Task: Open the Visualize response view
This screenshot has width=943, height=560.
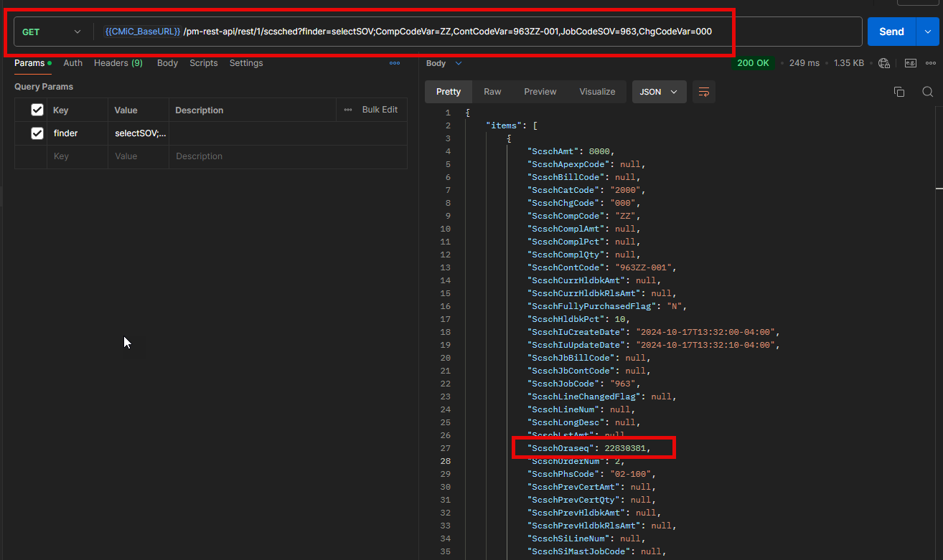Action: [598, 92]
